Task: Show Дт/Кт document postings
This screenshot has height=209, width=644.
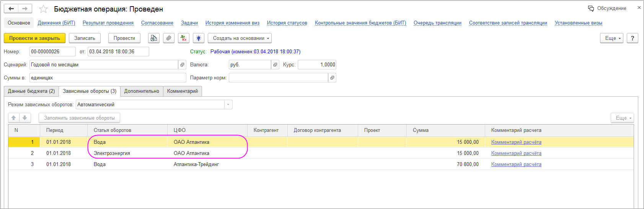Action: click(x=184, y=38)
